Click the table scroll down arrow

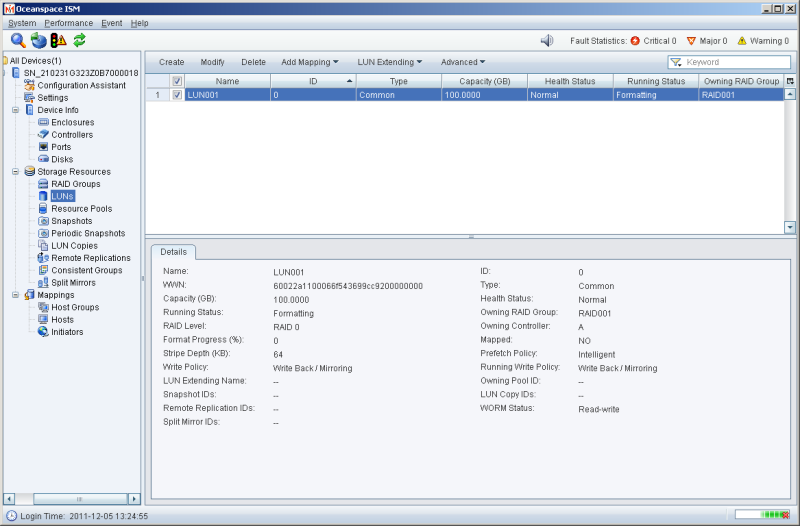coord(790,228)
